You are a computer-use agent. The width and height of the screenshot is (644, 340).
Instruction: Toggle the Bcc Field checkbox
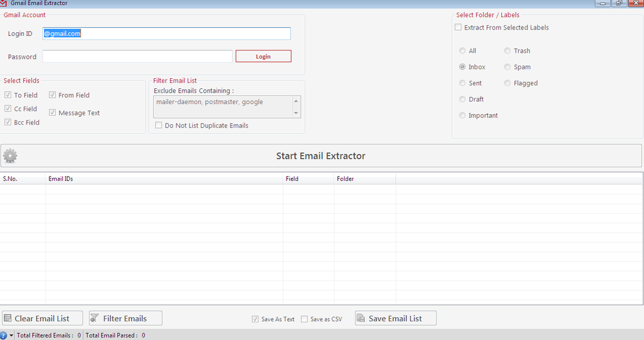coord(8,122)
